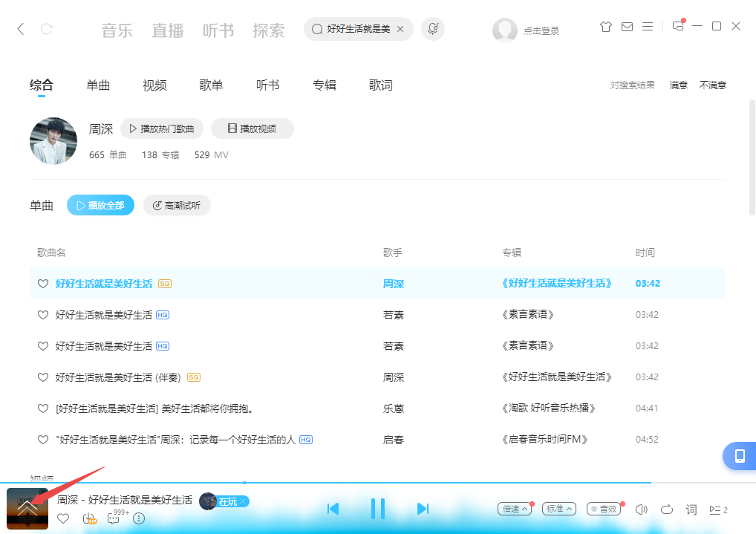Favorite 好好生活就是美好生活 by 若素 via its heart
The width and height of the screenshot is (756, 534).
pyautogui.click(x=42, y=315)
